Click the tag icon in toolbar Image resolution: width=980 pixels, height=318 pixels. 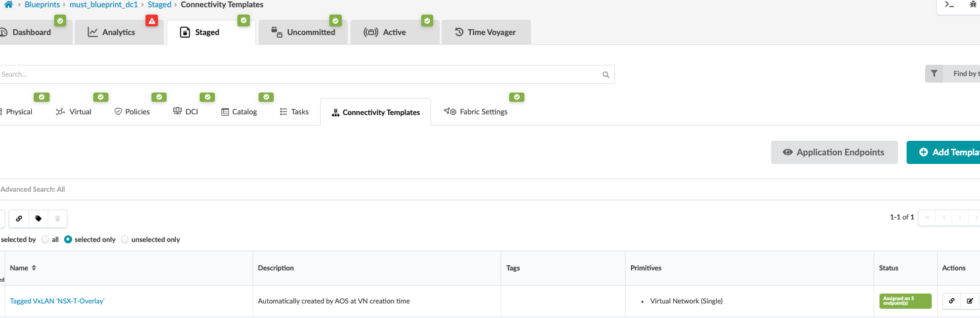coord(38,218)
